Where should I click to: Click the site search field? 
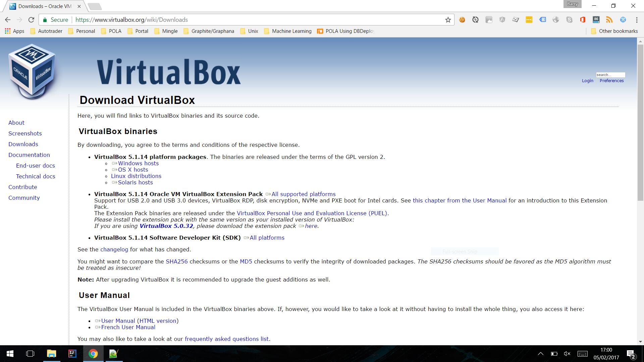click(x=610, y=75)
